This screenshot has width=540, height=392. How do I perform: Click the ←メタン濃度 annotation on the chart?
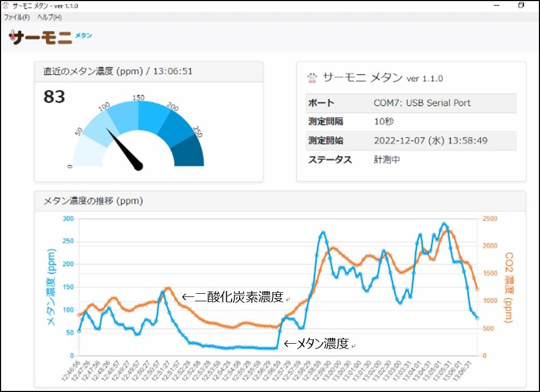pyautogui.click(x=316, y=343)
